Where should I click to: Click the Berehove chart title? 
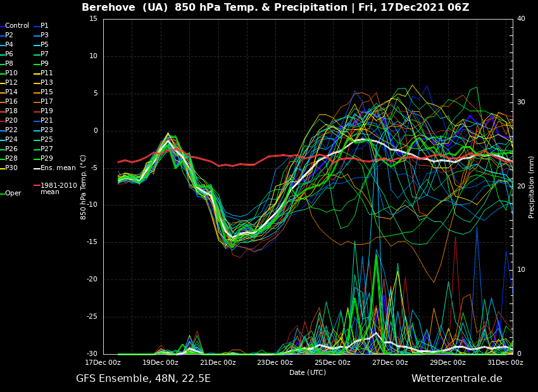click(x=275, y=8)
